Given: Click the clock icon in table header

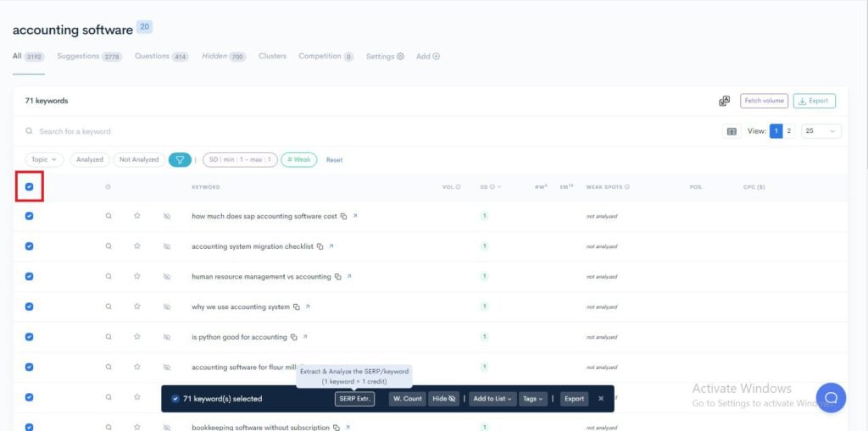Looking at the screenshot, I should 108,187.
